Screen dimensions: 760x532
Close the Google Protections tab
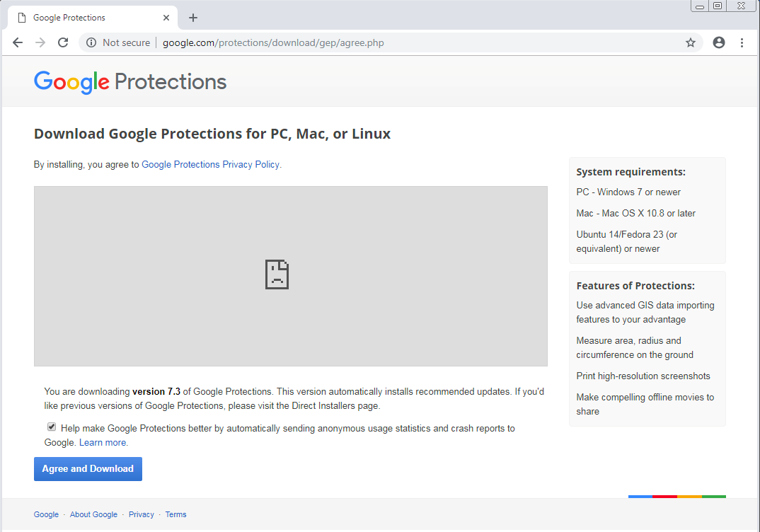tap(167, 18)
